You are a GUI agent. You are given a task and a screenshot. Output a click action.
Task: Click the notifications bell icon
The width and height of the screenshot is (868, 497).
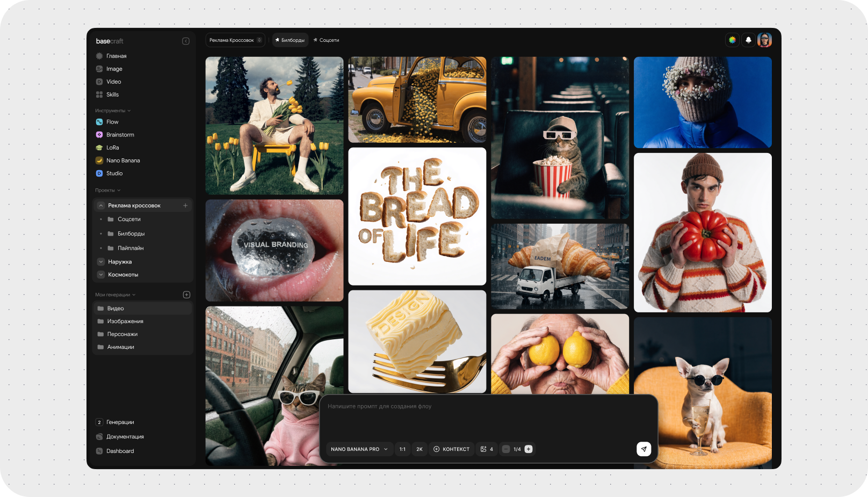tap(748, 40)
